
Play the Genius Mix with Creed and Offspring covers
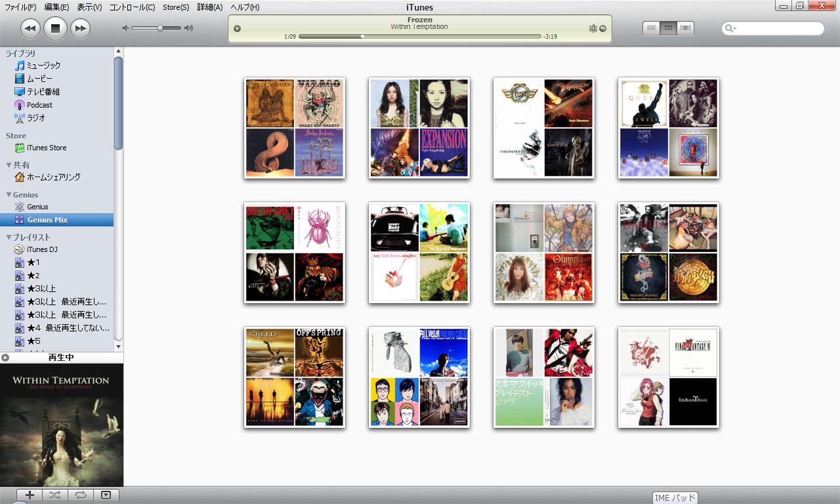pos(295,377)
